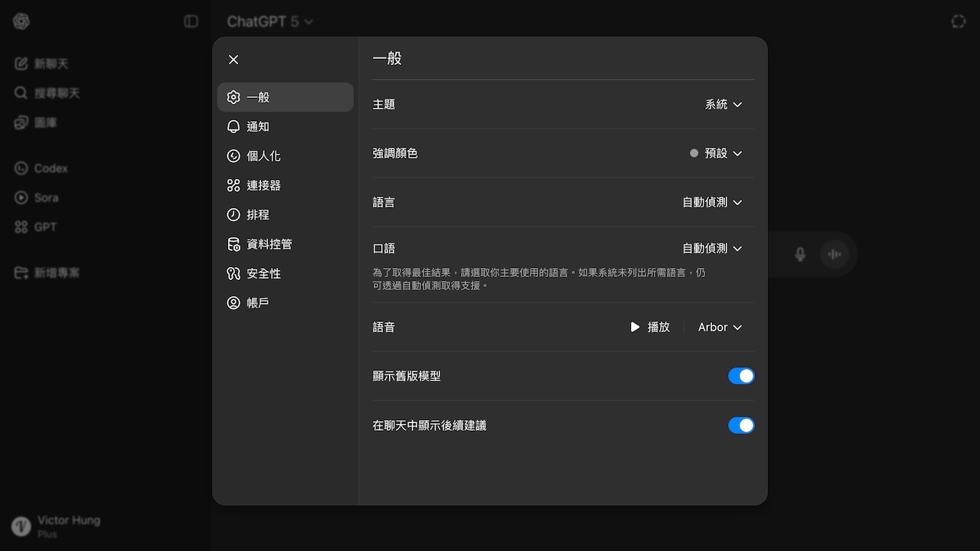Click the folder plus project icon
Image resolution: width=980 pixels, height=551 pixels.
pos(21,272)
